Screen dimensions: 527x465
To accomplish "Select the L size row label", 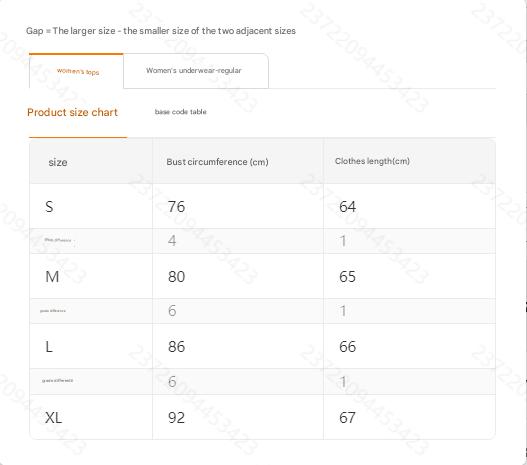I will pyautogui.click(x=49, y=346).
